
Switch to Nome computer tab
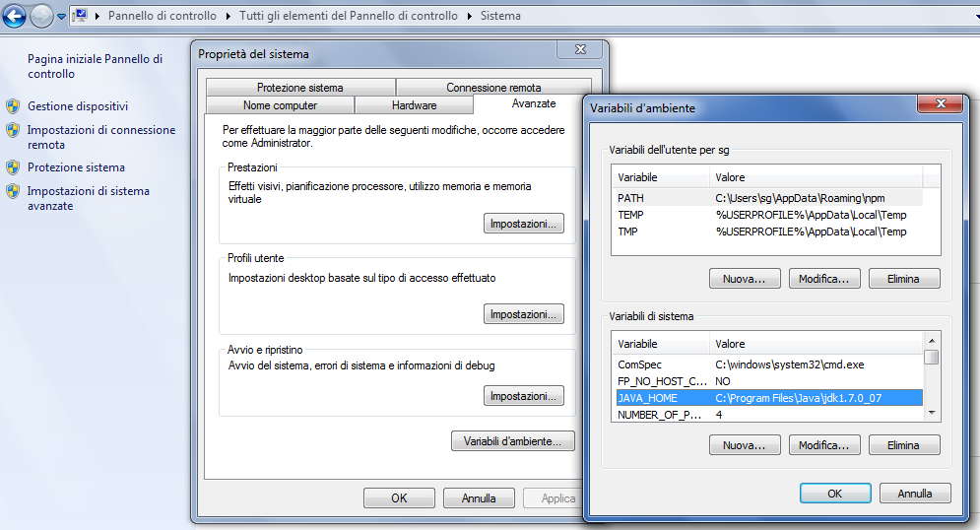280,105
